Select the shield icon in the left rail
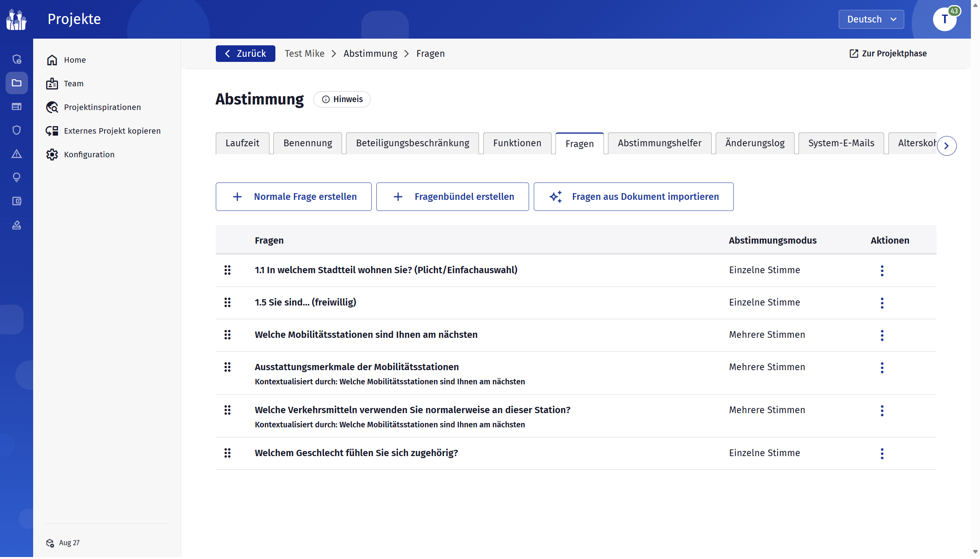The image size is (980, 559). (17, 130)
